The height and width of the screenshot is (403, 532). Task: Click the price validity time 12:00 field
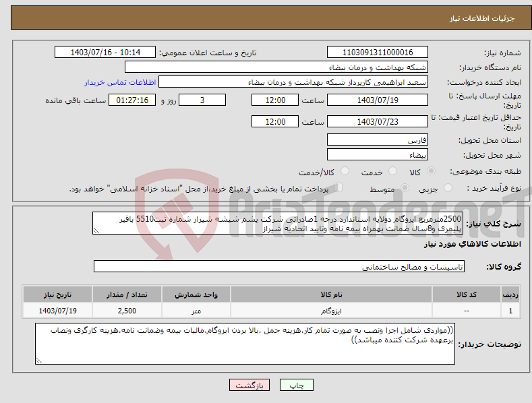pyautogui.click(x=275, y=121)
